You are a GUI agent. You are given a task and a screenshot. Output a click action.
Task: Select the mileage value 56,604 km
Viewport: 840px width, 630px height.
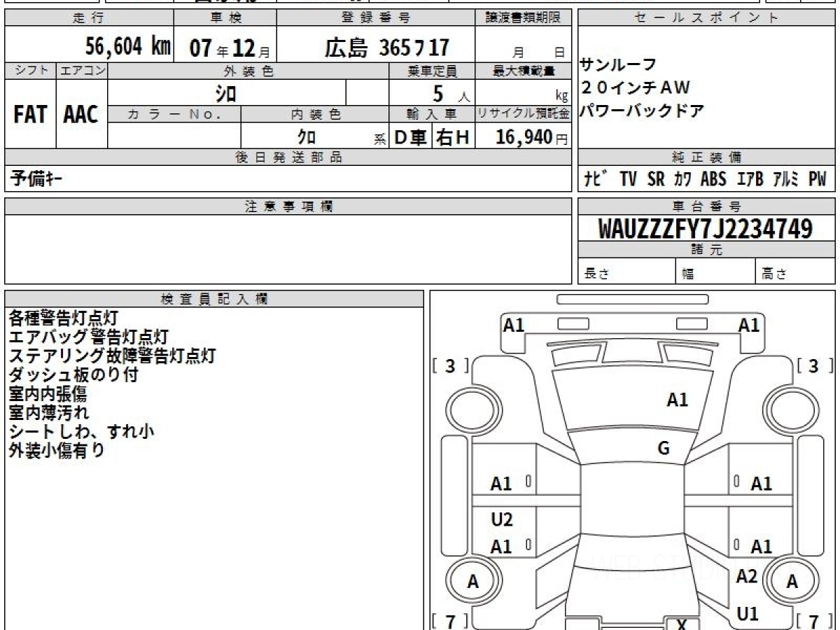click(128, 47)
